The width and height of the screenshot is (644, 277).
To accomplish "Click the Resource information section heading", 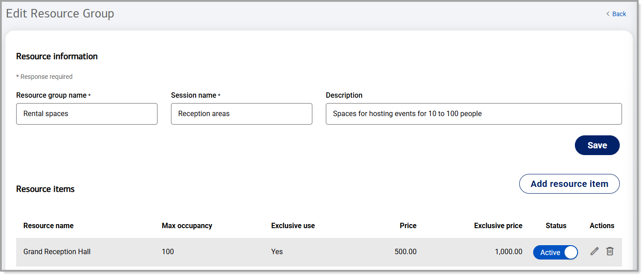I will click(57, 56).
